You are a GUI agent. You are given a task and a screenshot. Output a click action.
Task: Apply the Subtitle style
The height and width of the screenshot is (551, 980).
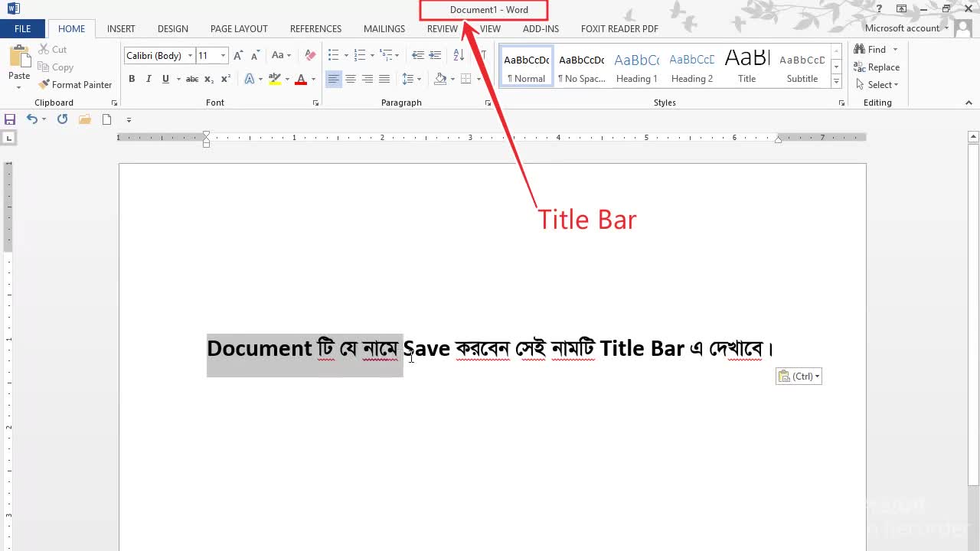[x=802, y=67]
